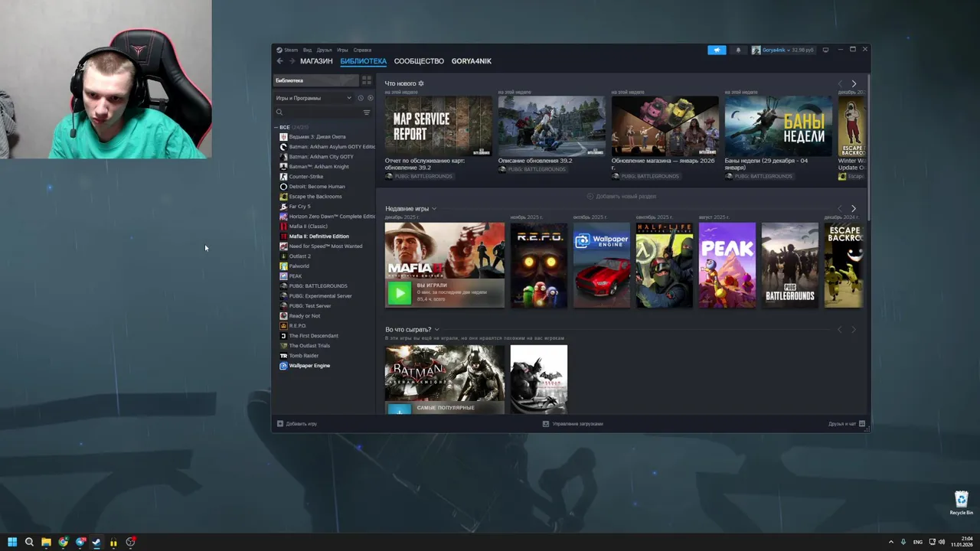Open File Explorer from taskbar
This screenshot has height=551, width=980.
(x=46, y=542)
